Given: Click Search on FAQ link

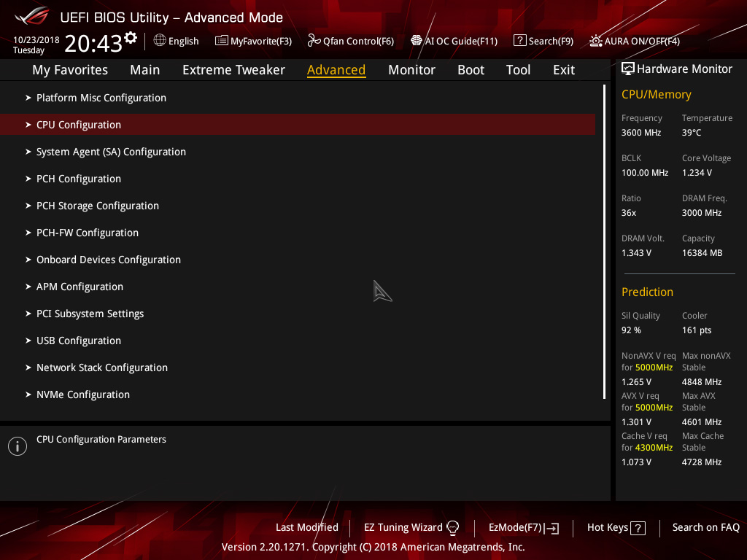Looking at the screenshot, I should tap(705, 528).
